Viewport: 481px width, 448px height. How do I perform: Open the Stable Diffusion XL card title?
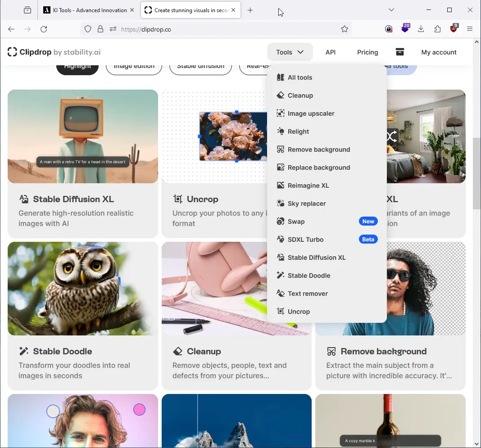pos(73,199)
